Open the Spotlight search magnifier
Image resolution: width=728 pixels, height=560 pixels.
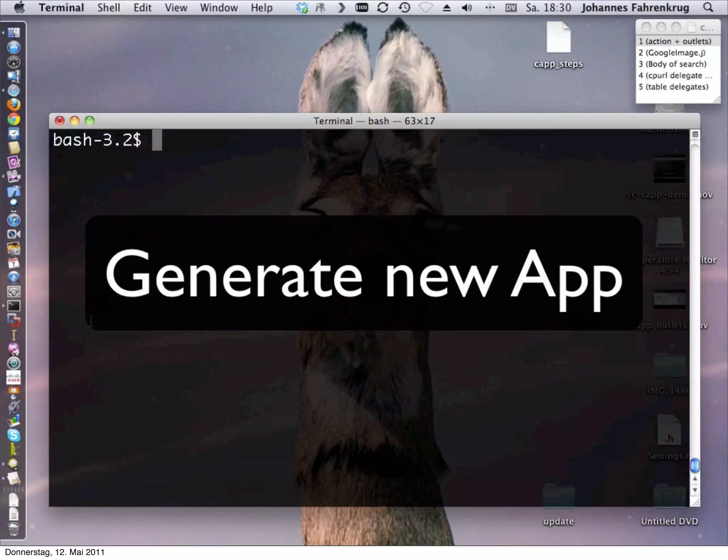(x=708, y=7)
